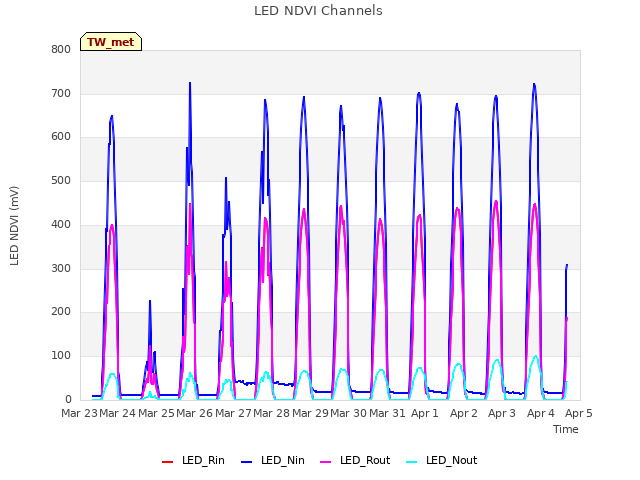Click the Mar 25 x-axis tick label

click(x=156, y=413)
